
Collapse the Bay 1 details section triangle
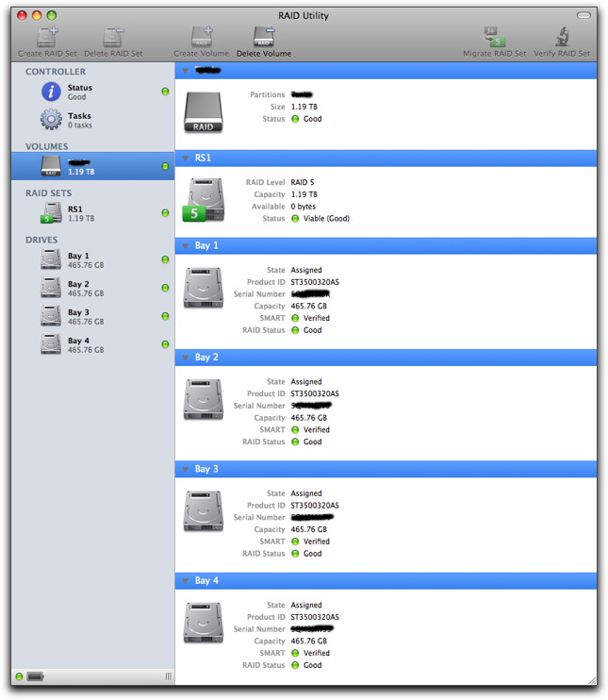pyautogui.click(x=185, y=246)
